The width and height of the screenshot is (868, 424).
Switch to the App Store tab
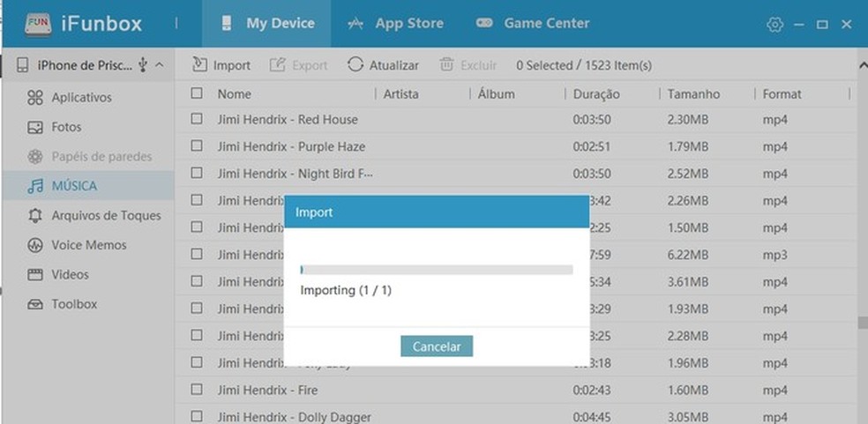(395, 24)
